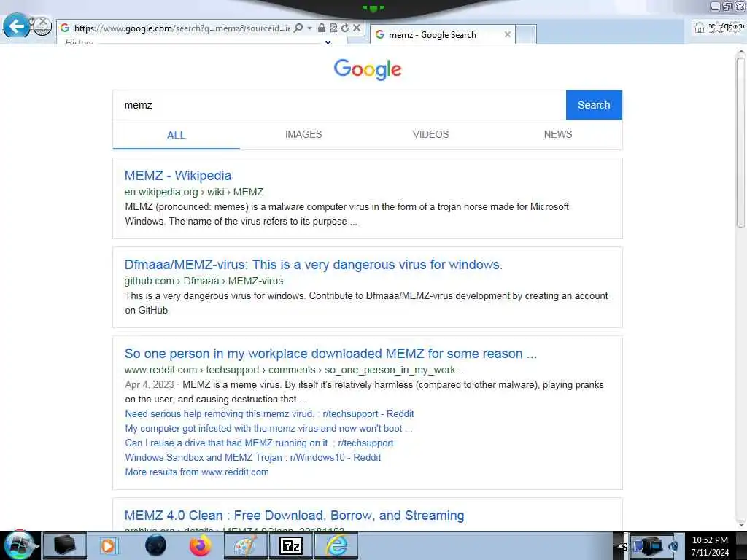Click the scrollbar up arrow
This screenshot has width=747, height=560.
740,51
